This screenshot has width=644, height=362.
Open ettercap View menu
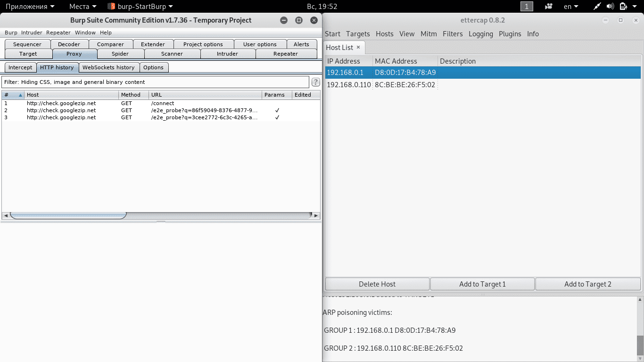pos(407,34)
